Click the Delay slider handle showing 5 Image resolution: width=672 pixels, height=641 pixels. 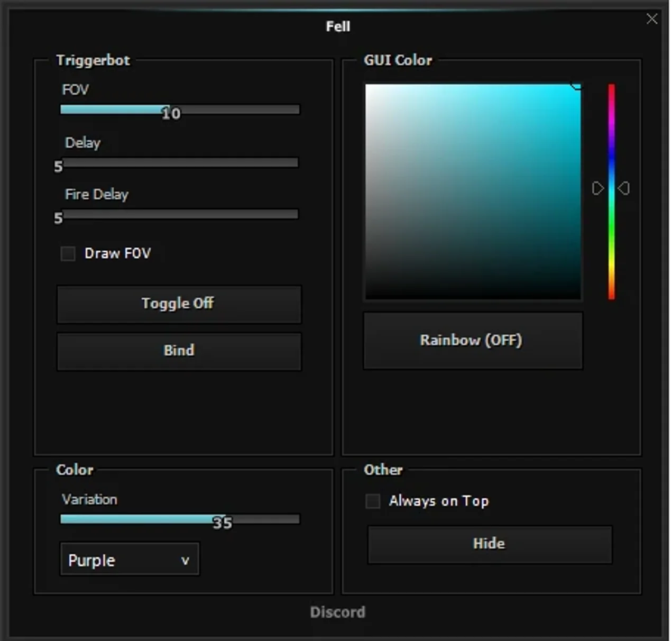click(58, 167)
